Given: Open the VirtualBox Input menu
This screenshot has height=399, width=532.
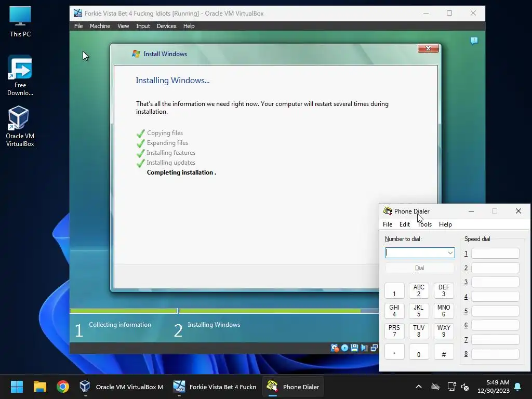Looking at the screenshot, I should (x=143, y=26).
